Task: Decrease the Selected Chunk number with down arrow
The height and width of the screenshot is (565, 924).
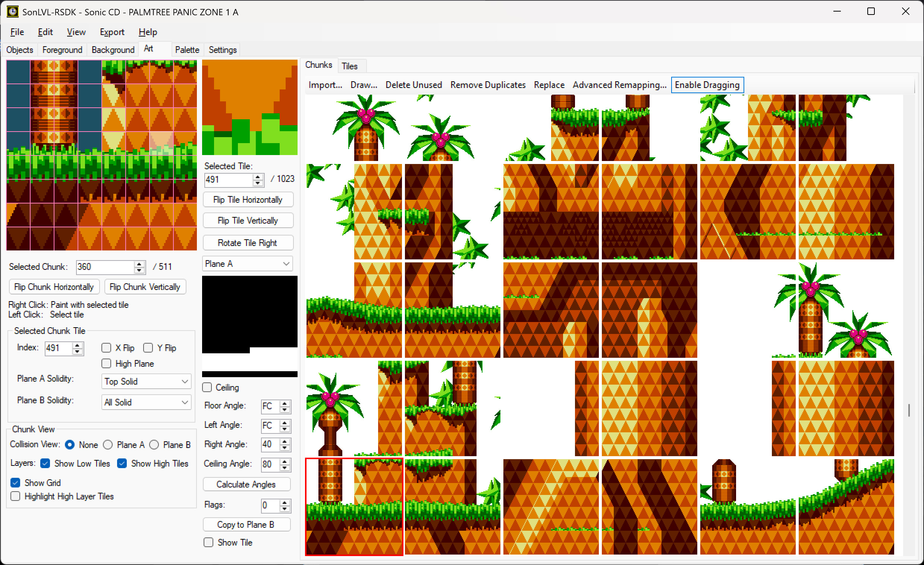Action: point(139,270)
